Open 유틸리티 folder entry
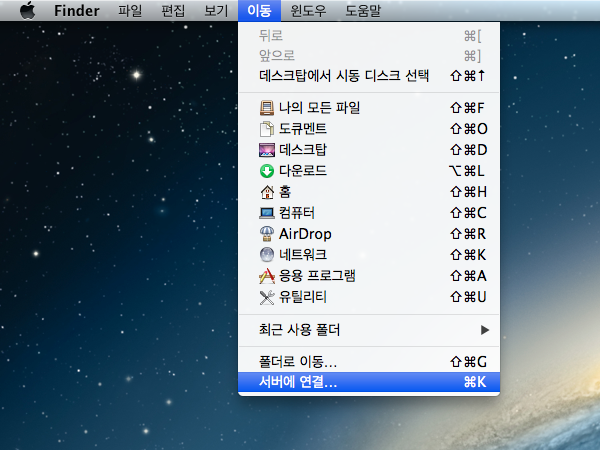 [x=369, y=297]
